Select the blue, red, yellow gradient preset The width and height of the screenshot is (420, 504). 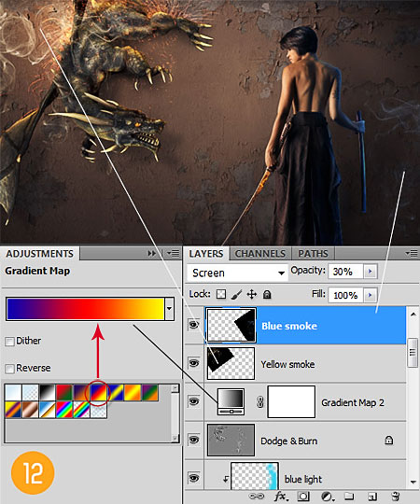99,392
